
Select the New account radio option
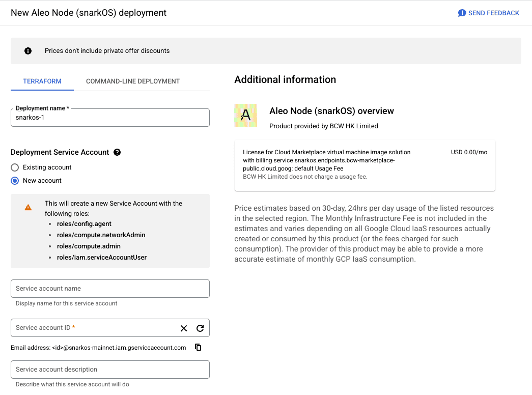click(15, 181)
